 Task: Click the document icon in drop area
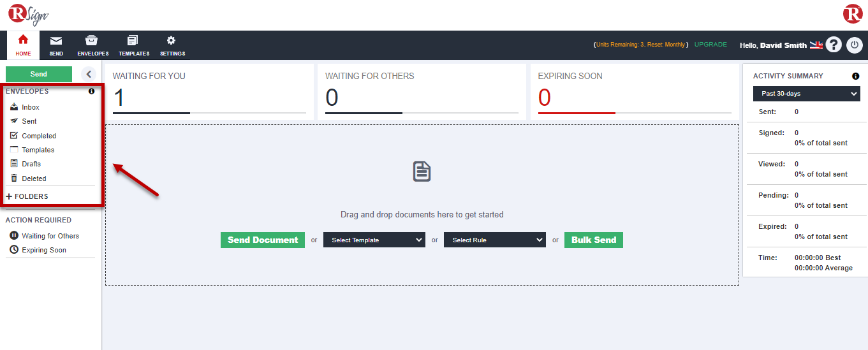422,171
